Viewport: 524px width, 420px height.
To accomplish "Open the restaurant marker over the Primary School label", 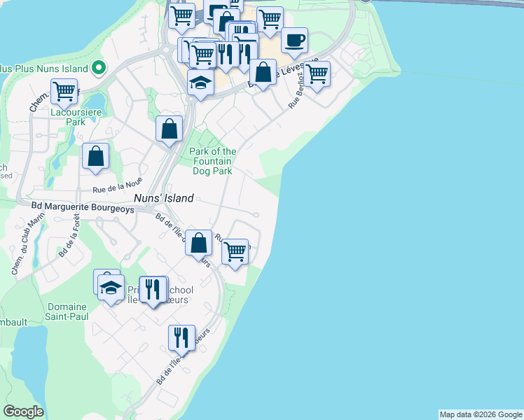I will click(x=153, y=290).
